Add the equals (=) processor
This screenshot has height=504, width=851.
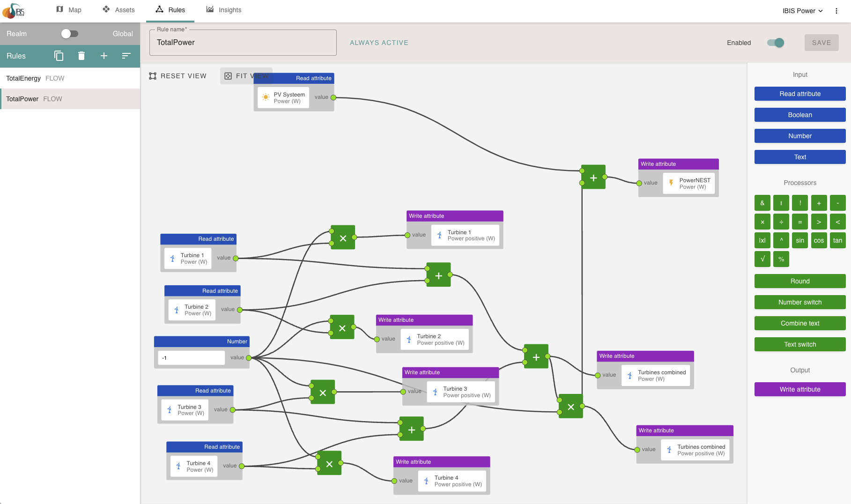[x=800, y=222]
